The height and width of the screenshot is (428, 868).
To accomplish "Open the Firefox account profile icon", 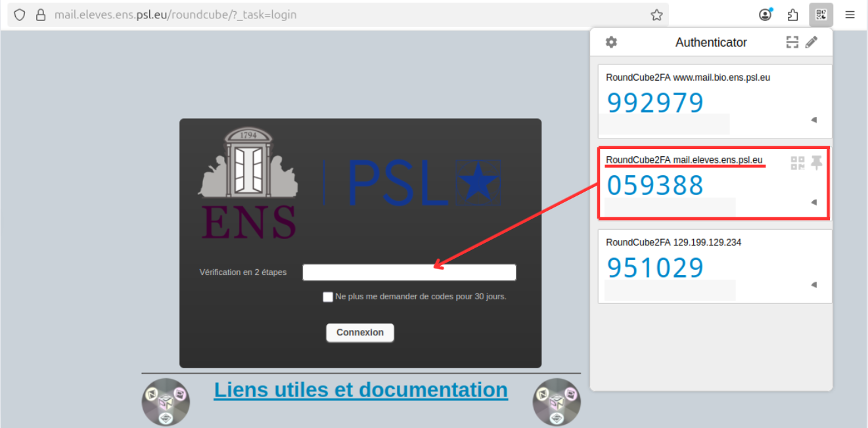I will [x=765, y=14].
